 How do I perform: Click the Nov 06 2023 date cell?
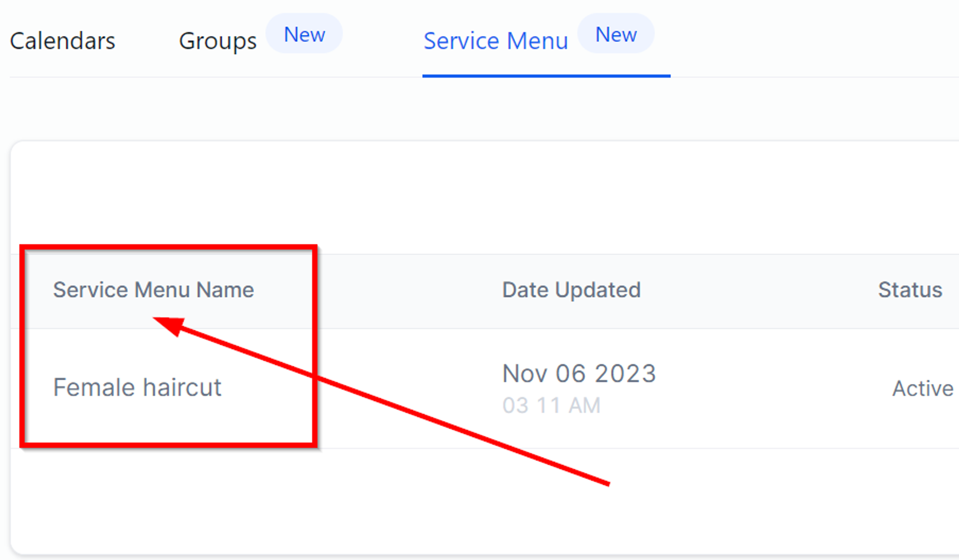coord(579,373)
